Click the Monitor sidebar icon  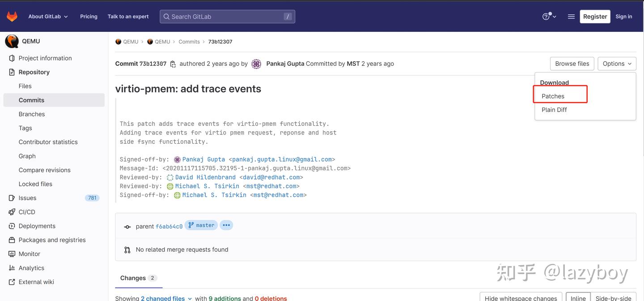coord(12,254)
